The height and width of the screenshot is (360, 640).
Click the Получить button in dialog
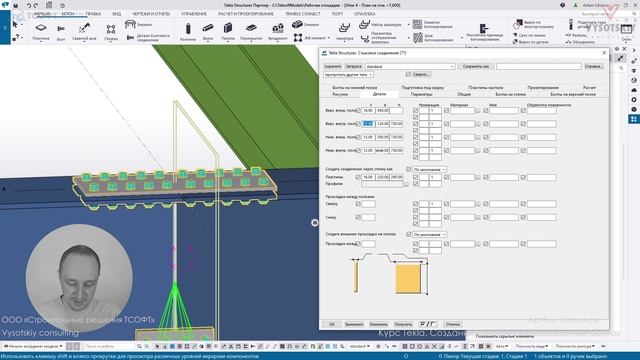pyautogui.click(x=403, y=324)
